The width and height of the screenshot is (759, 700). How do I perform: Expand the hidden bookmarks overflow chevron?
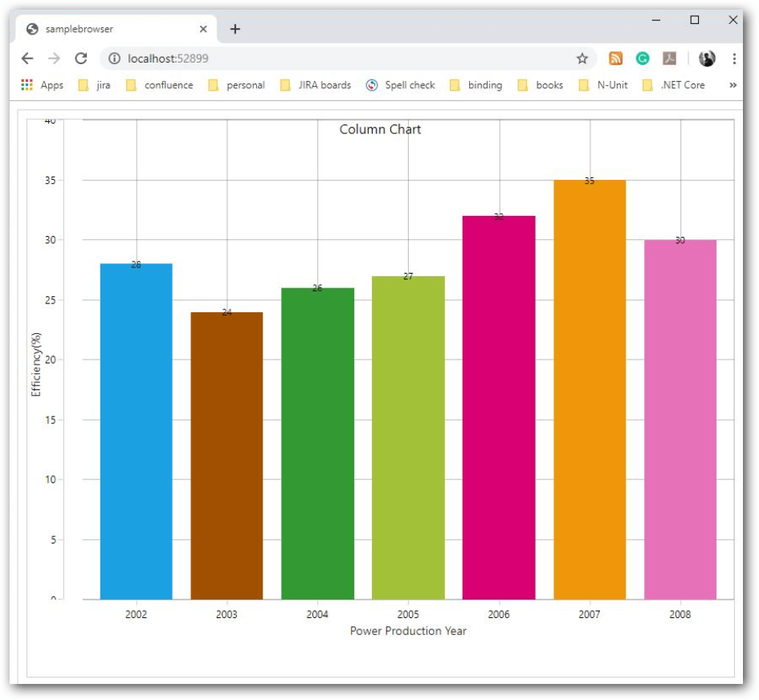pos(732,85)
